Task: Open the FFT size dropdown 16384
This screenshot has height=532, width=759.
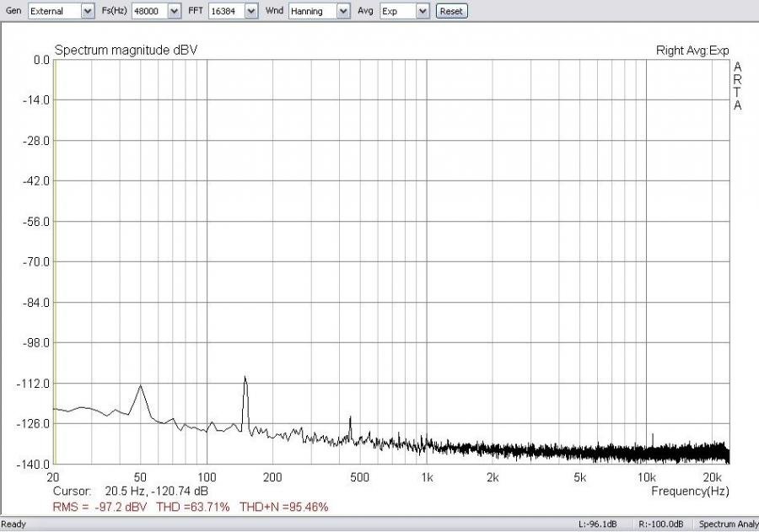Action: click(233, 11)
